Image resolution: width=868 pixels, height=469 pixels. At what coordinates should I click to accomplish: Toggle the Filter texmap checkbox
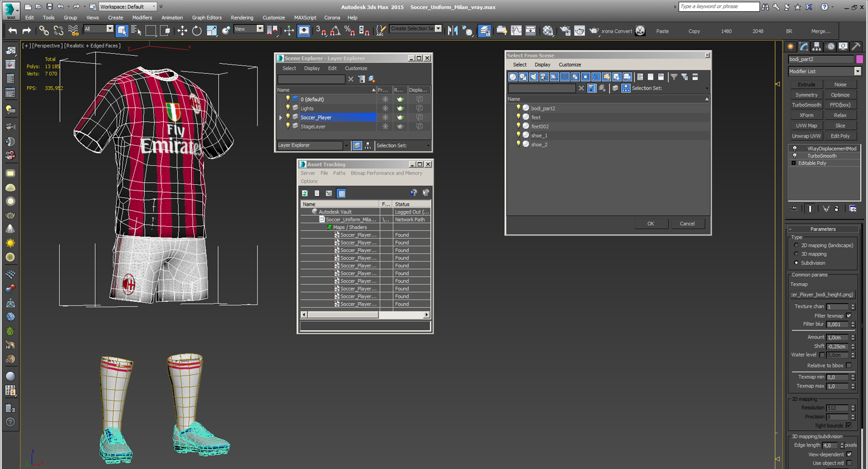(x=849, y=315)
